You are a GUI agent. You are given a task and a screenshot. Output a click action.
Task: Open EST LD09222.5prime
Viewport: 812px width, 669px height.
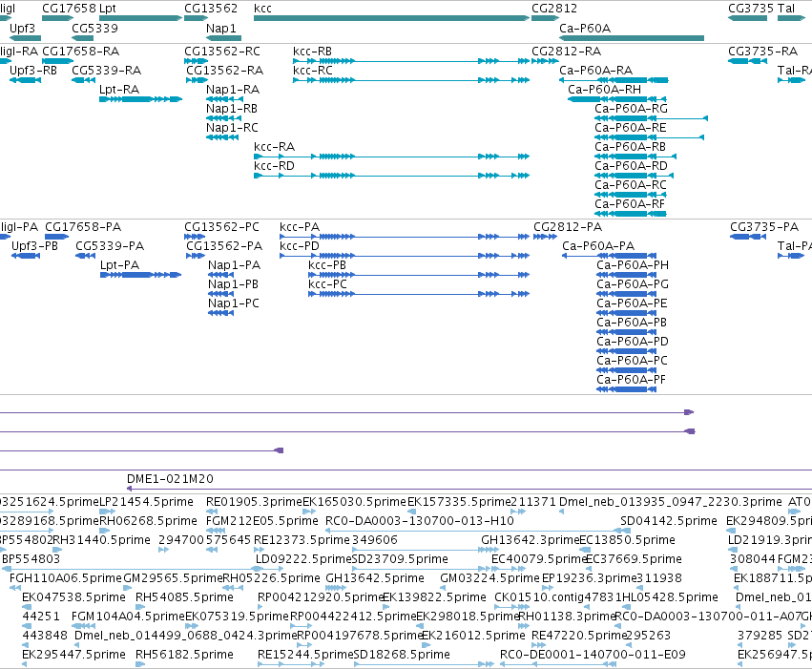(303, 559)
